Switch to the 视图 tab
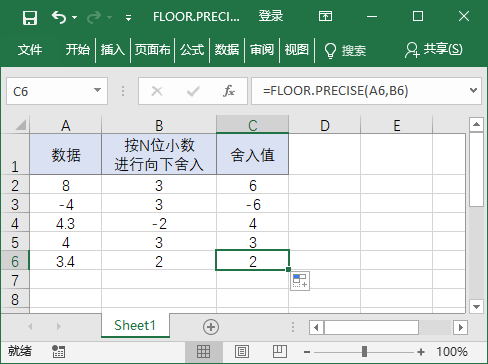Viewport: 488px width, 364px height. click(x=297, y=50)
